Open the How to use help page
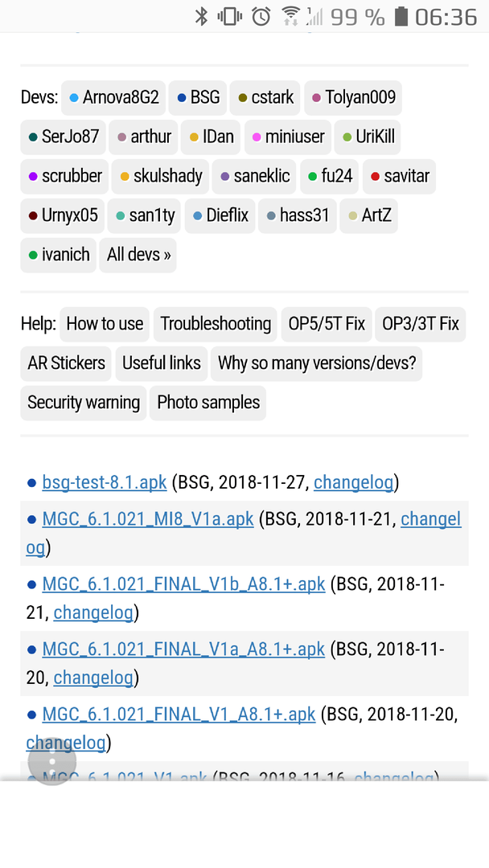Viewport: 489px width, 868px height. coord(105,324)
